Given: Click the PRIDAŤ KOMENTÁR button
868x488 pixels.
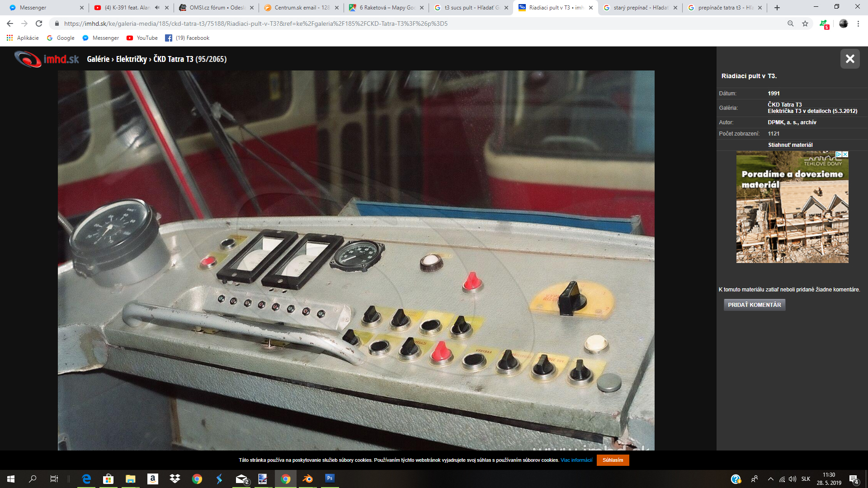Looking at the screenshot, I should tap(754, 305).
